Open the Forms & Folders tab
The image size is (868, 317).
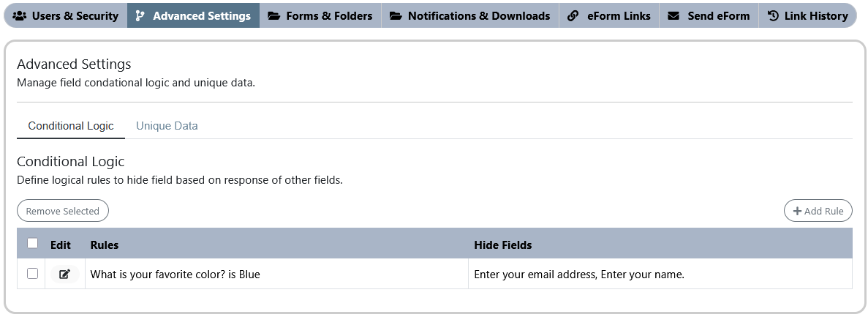coord(320,16)
